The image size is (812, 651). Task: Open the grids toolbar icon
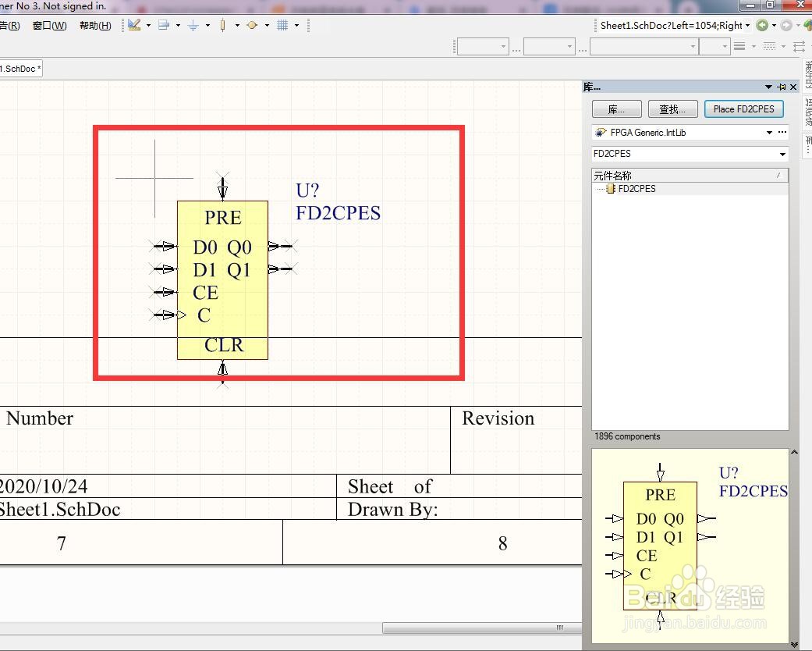(282, 25)
